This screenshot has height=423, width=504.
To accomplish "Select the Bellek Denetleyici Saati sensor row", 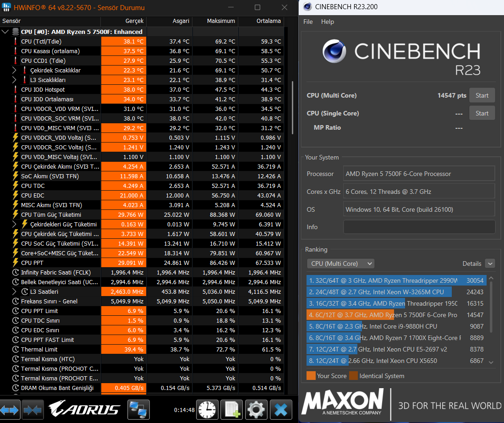I will [x=142, y=282].
